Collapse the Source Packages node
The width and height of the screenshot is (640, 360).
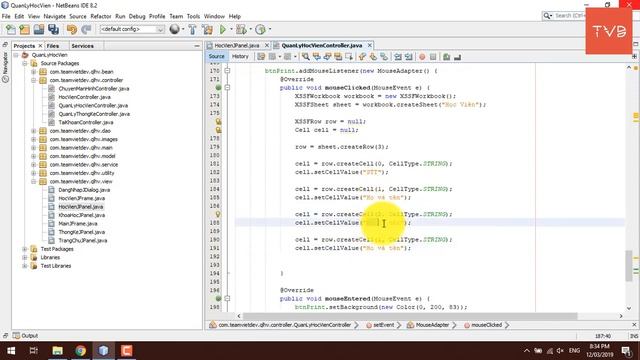point(25,63)
